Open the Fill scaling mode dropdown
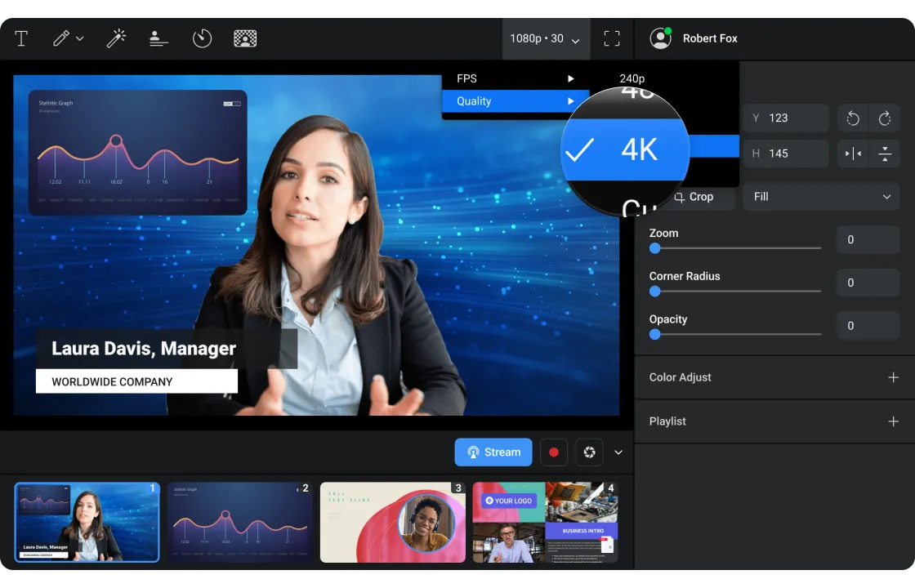915x588 pixels. click(x=821, y=197)
